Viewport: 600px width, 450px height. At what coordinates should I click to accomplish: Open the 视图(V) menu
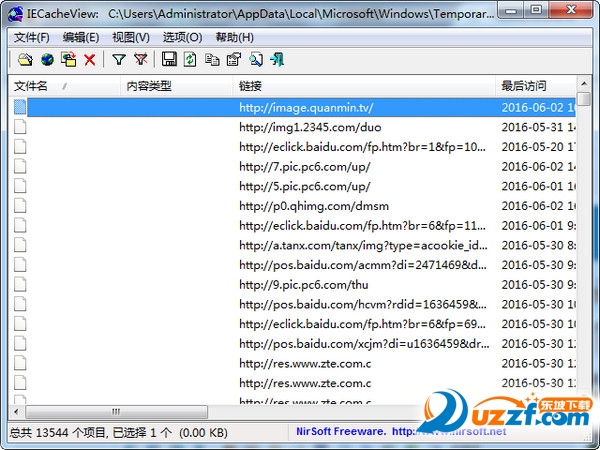click(x=131, y=38)
